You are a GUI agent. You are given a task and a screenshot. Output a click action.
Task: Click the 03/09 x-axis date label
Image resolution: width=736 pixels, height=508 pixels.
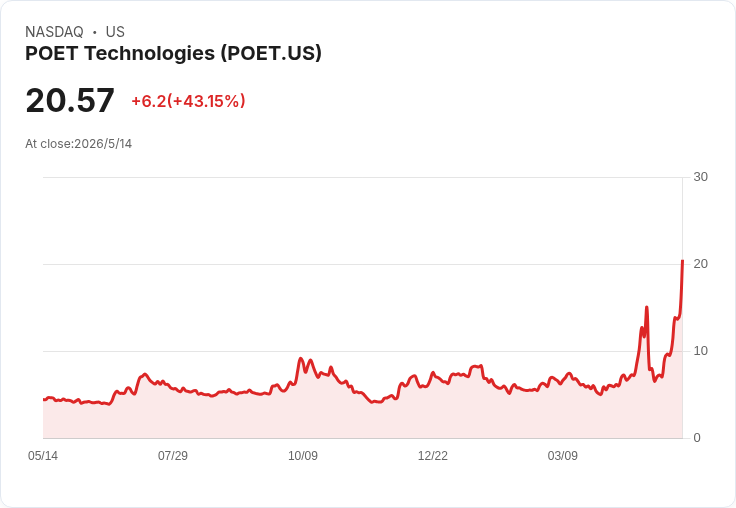point(562,455)
